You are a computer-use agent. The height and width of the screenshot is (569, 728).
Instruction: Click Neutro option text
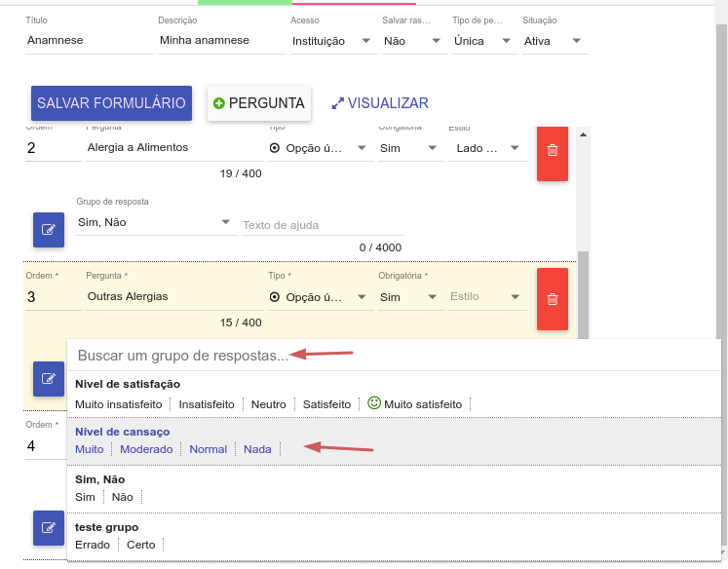point(268,404)
